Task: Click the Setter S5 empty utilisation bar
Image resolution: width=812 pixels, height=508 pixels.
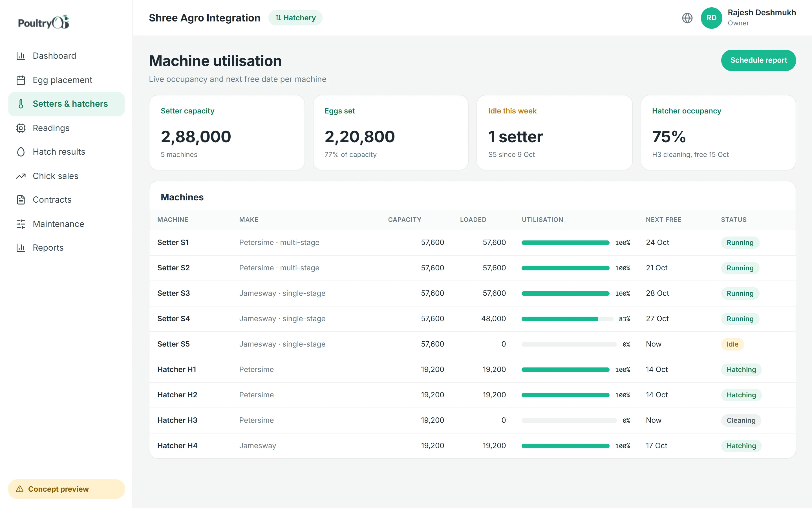Action: point(569,344)
